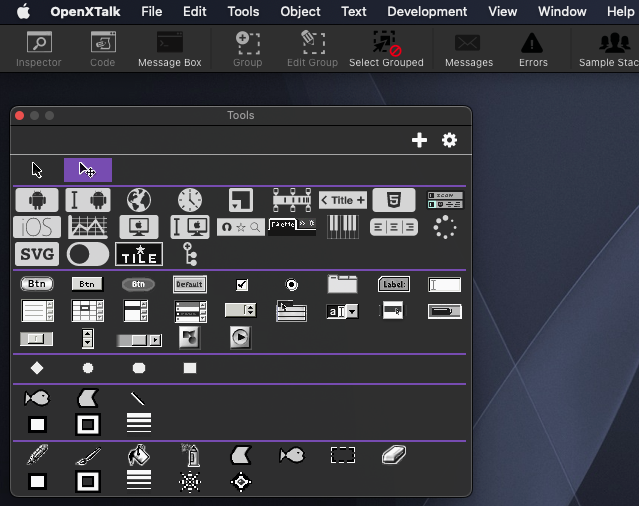Viewport: 639px width, 506px height.
Task: Choose the paint Brush tool
Action: click(88, 456)
